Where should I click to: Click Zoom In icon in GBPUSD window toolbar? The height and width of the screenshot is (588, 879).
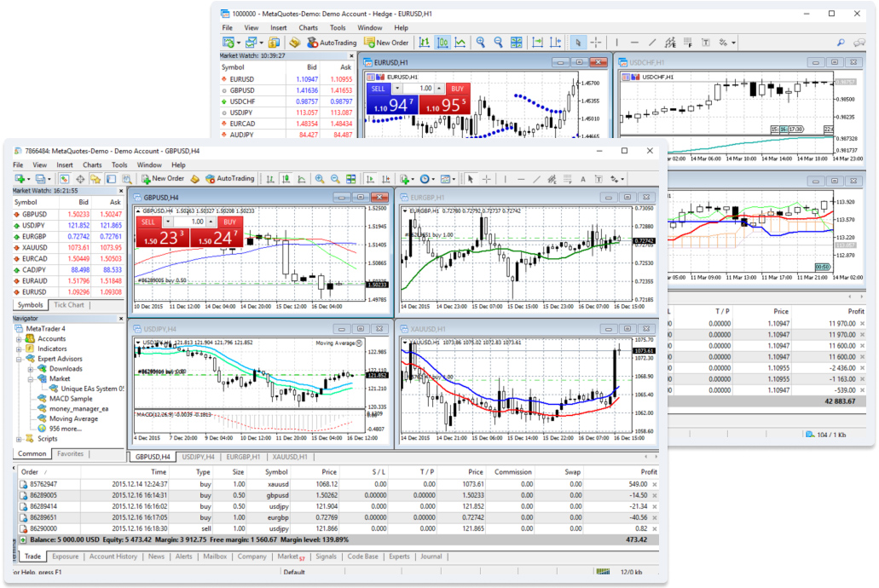[320, 179]
